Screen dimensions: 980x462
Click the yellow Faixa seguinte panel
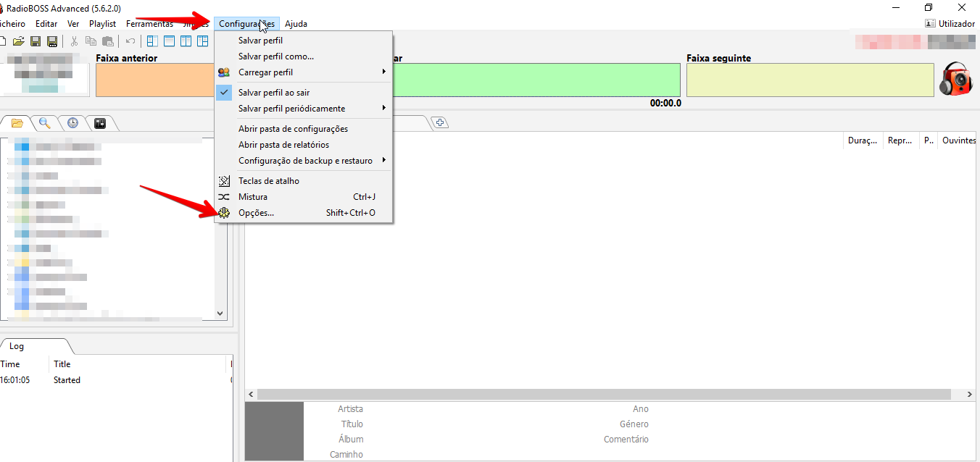pos(810,80)
